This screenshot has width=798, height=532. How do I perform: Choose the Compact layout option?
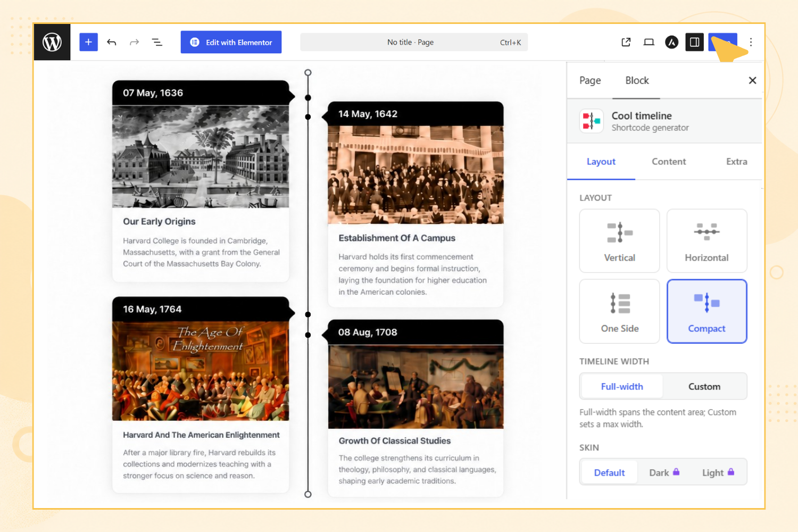pyautogui.click(x=707, y=311)
